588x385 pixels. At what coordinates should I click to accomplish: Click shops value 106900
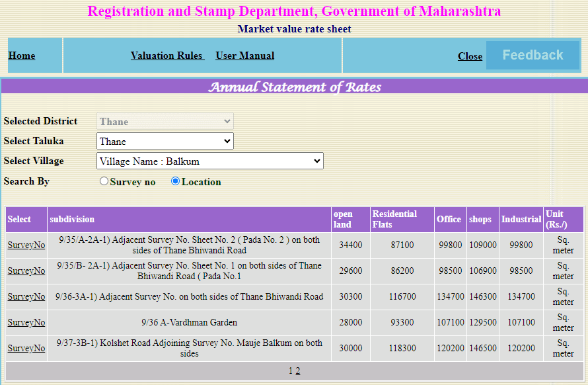click(483, 271)
